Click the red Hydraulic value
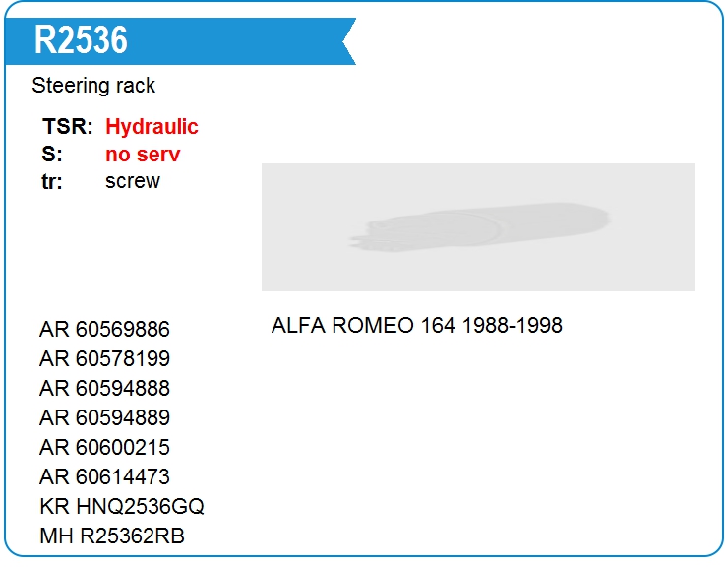Image resolution: width=728 pixels, height=567 pixels. pos(152,127)
